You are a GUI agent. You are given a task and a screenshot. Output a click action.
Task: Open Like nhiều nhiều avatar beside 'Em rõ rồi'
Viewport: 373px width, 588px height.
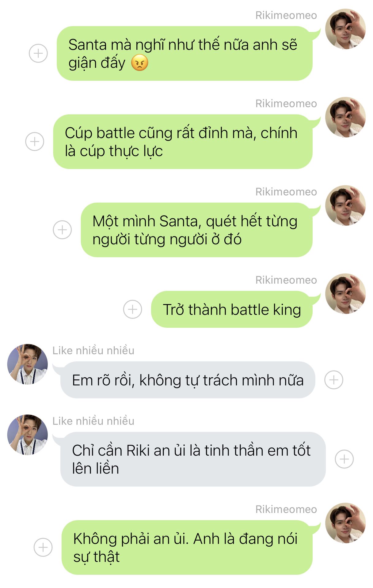[x=28, y=364]
